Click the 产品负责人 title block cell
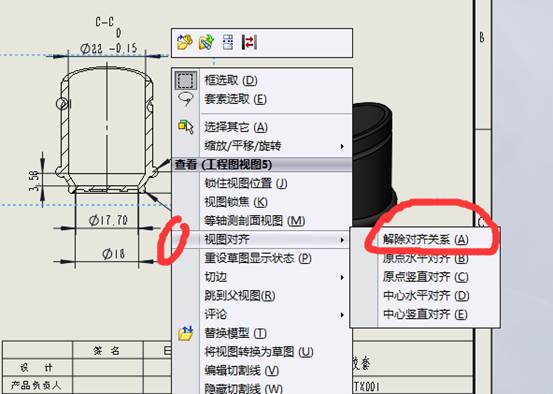The image size is (553, 394). tap(36, 385)
